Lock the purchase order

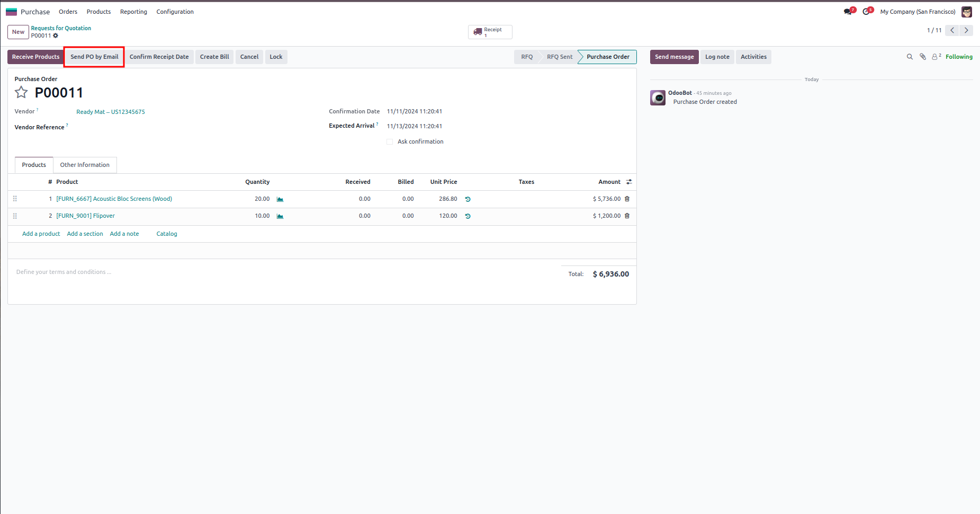click(276, 57)
